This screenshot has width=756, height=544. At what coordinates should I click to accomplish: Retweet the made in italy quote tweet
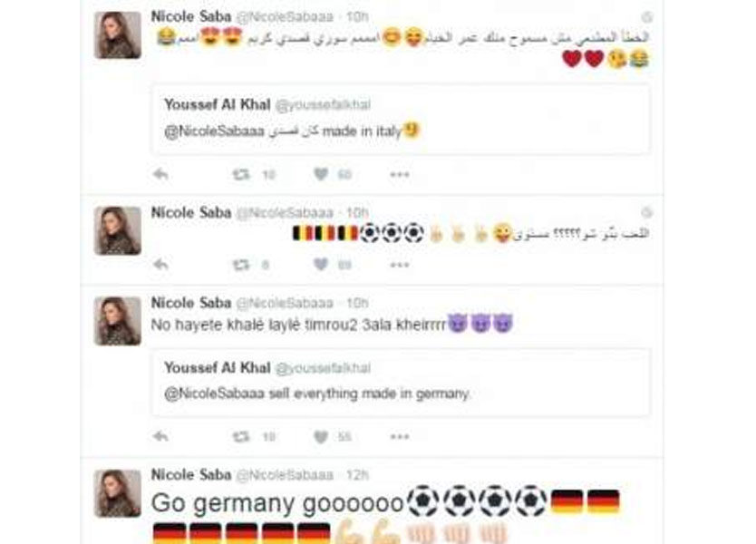point(241,174)
